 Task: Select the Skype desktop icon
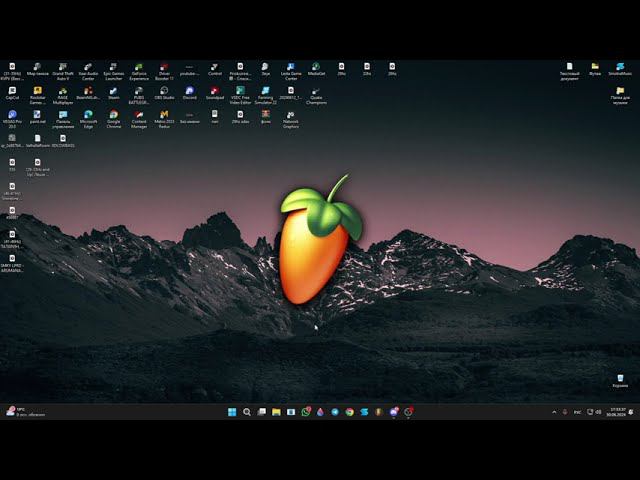click(265, 69)
